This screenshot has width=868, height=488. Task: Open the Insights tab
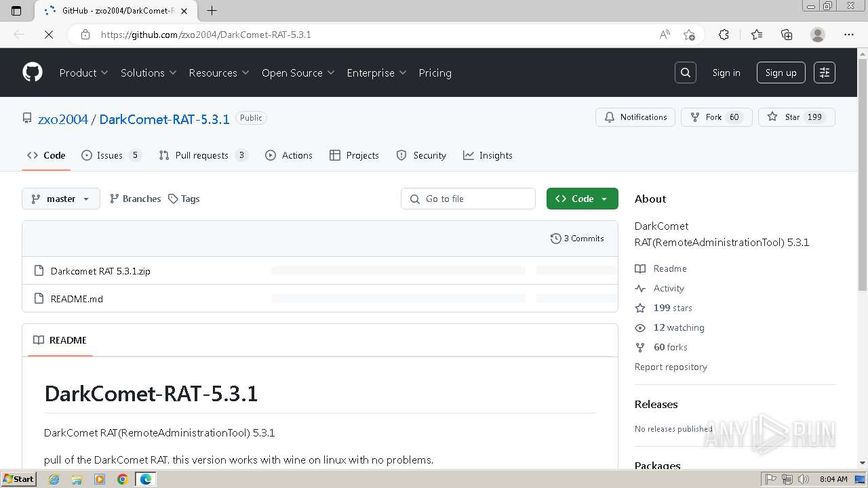pyautogui.click(x=488, y=155)
